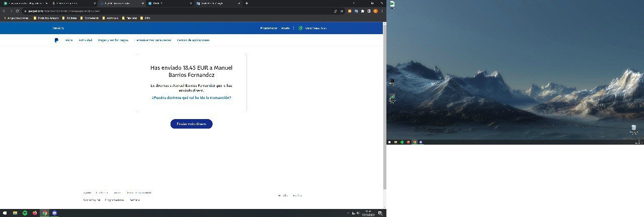Open a new Chrome tab
The width and height of the screenshot is (644, 217).
[x=247, y=3]
